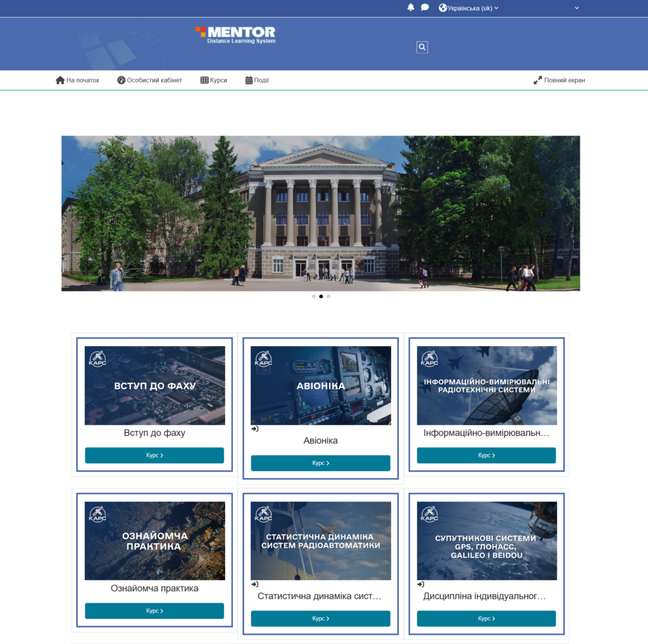Open the Авіоніка course thumbnail
Viewport: 648px width, 644px height.
pos(321,385)
